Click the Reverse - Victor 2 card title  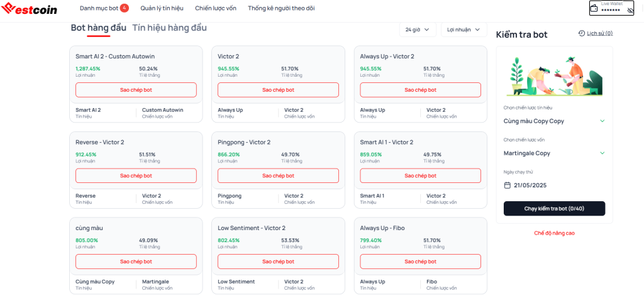100,142
